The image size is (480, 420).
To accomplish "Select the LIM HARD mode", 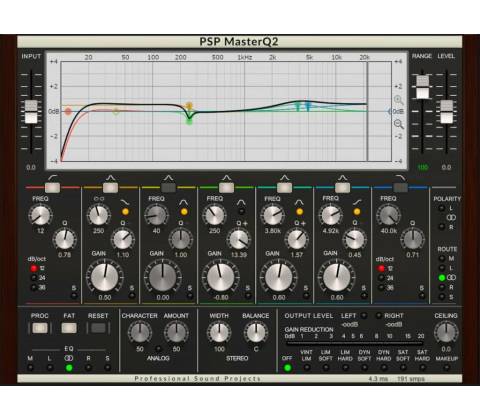I will click(345, 368).
